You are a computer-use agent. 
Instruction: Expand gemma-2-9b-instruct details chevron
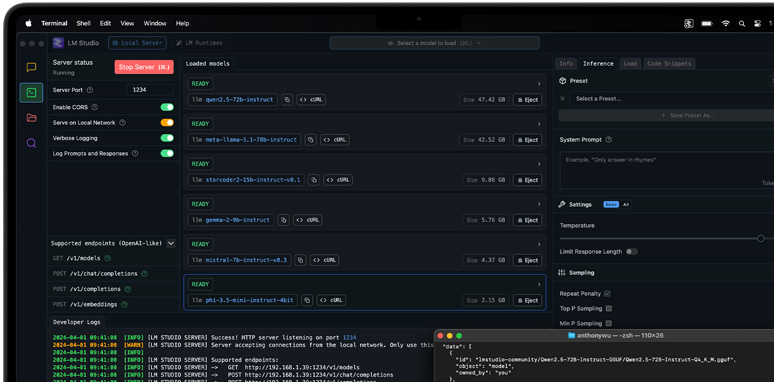coord(539,204)
